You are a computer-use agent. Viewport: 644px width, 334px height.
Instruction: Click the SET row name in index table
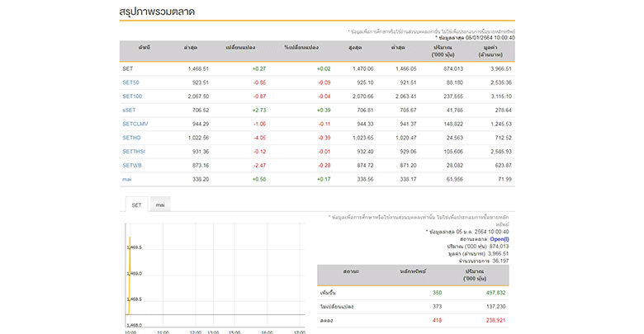click(x=127, y=69)
